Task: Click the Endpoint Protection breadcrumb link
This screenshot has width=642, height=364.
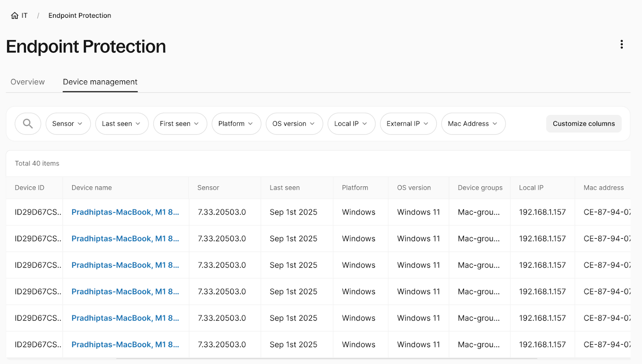Action: [80, 16]
